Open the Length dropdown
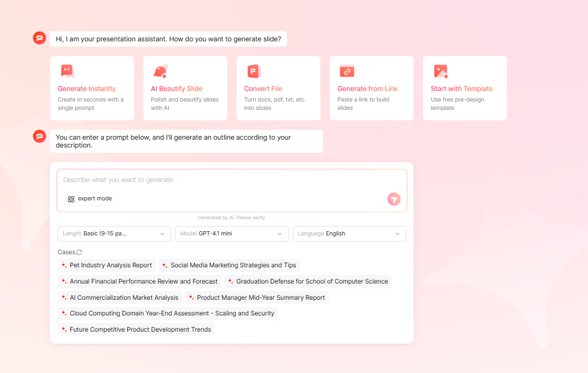This screenshot has width=588, height=373. (114, 233)
